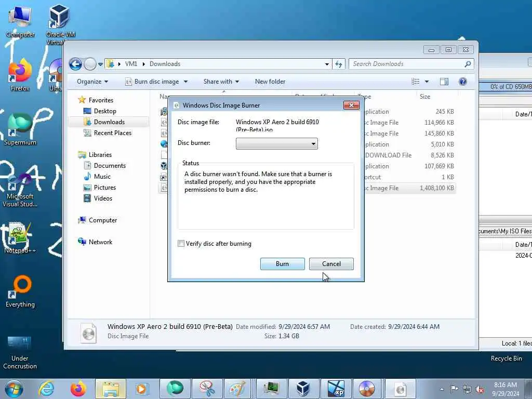Open Paint from the taskbar
This screenshot has height=399, width=532.
[237, 389]
